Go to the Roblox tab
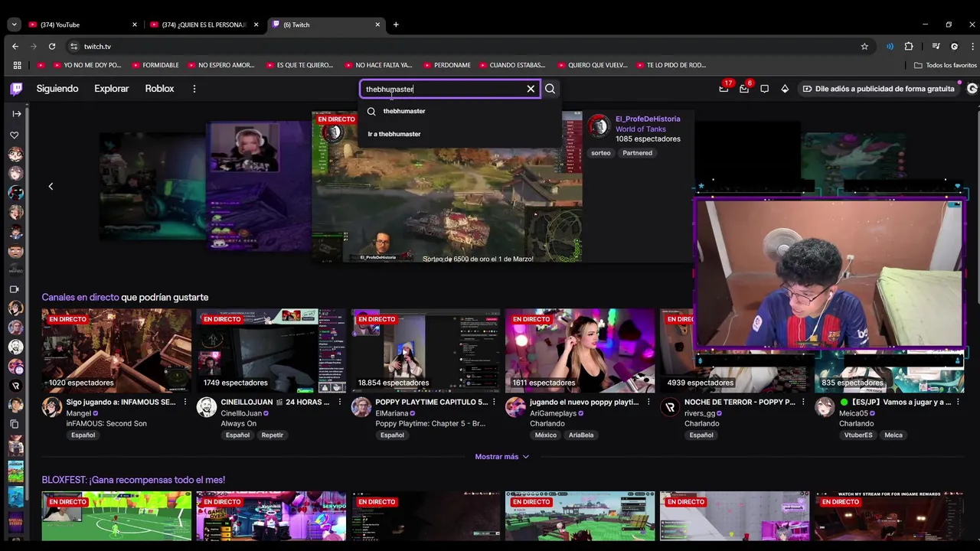 [x=159, y=89]
